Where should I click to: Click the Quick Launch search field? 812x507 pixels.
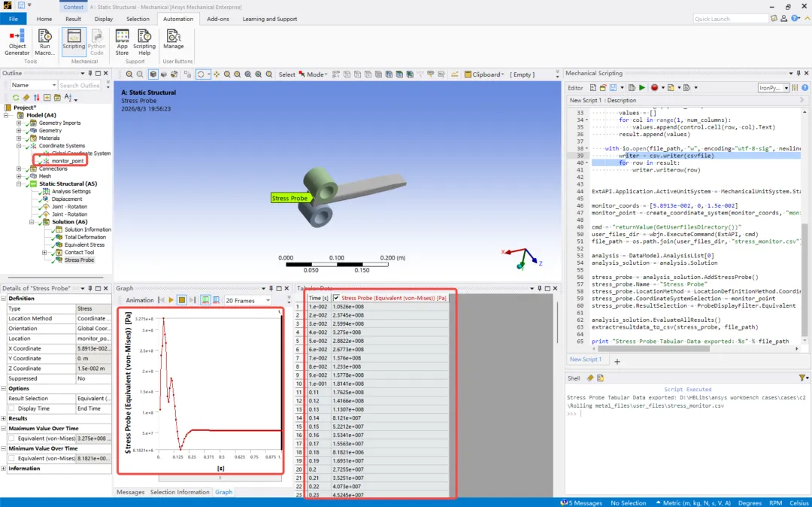tap(731, 19)
